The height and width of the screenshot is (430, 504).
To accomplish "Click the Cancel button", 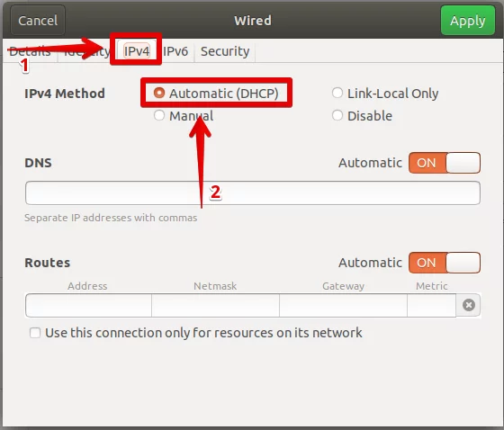I will click(x=38, y=21).
